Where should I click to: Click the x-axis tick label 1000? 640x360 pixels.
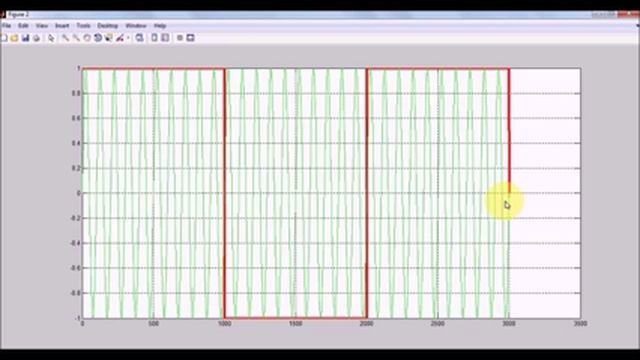pos(224,324)
